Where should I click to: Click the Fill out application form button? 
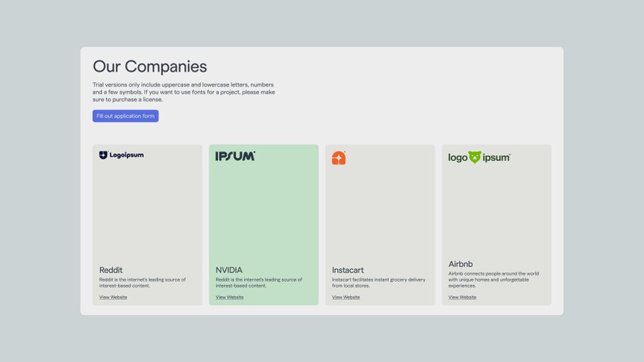click(125, 116)
